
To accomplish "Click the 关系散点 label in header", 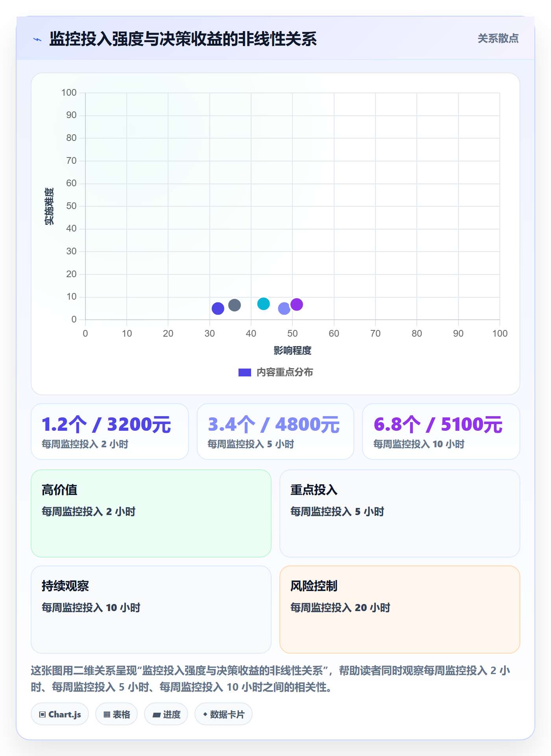I will tap(498, 39).
